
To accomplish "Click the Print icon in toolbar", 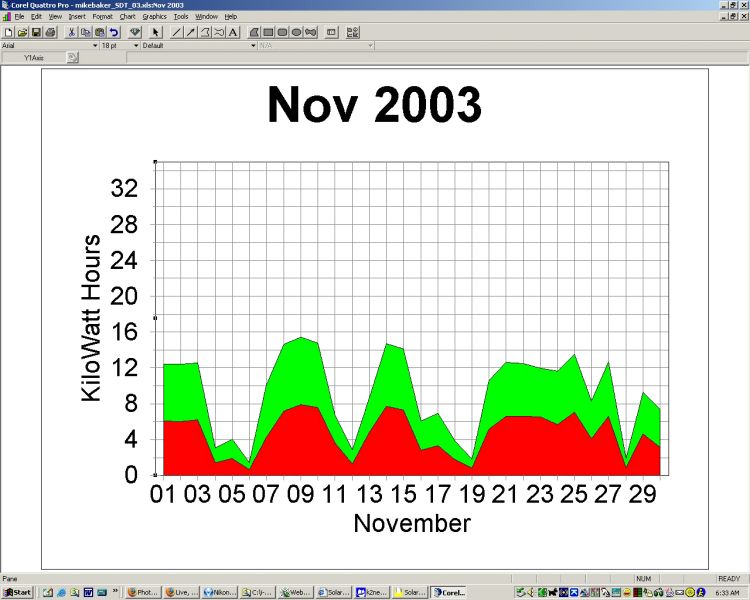I will pyautogui.click(x=50, y=32).
